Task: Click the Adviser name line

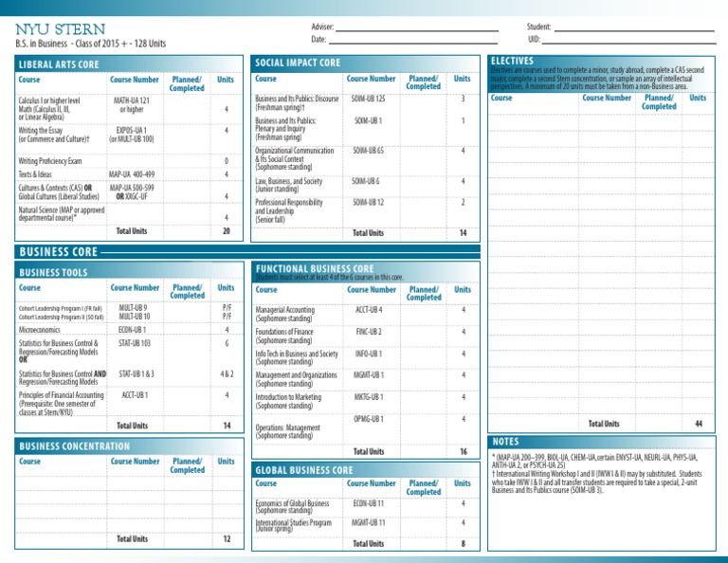Action: point(416,30)
